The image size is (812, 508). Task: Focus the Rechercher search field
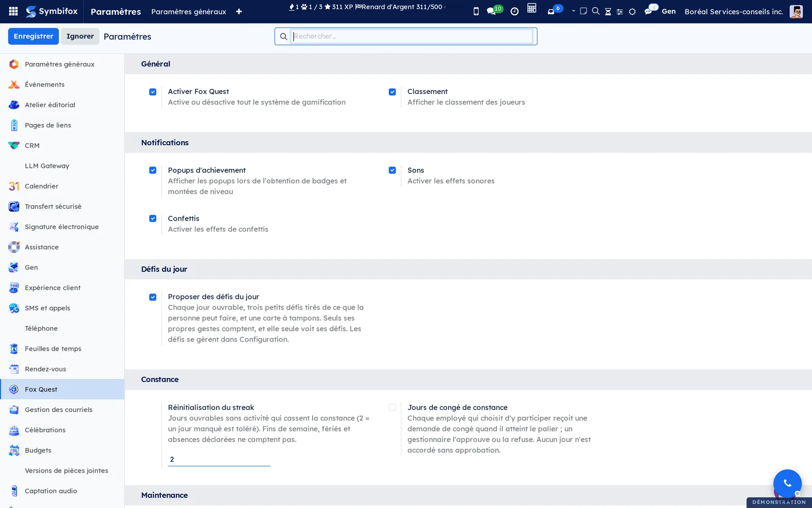click(412, 36)
